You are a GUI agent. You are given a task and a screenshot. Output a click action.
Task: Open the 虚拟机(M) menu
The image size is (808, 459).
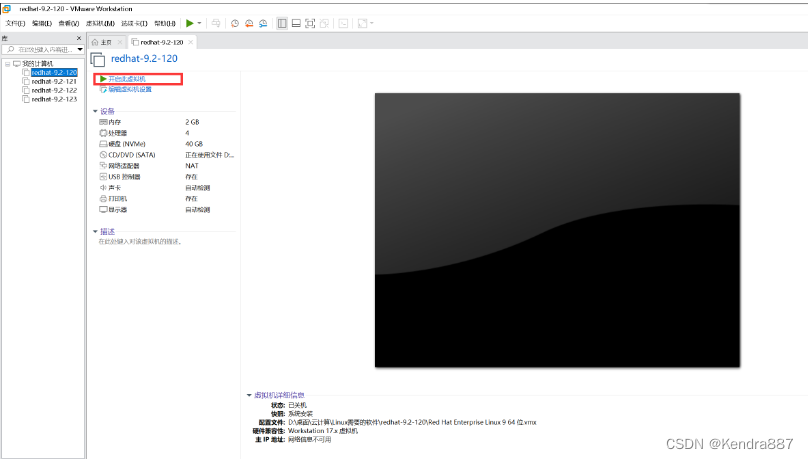pyautogui.click(x=100, y=23)
